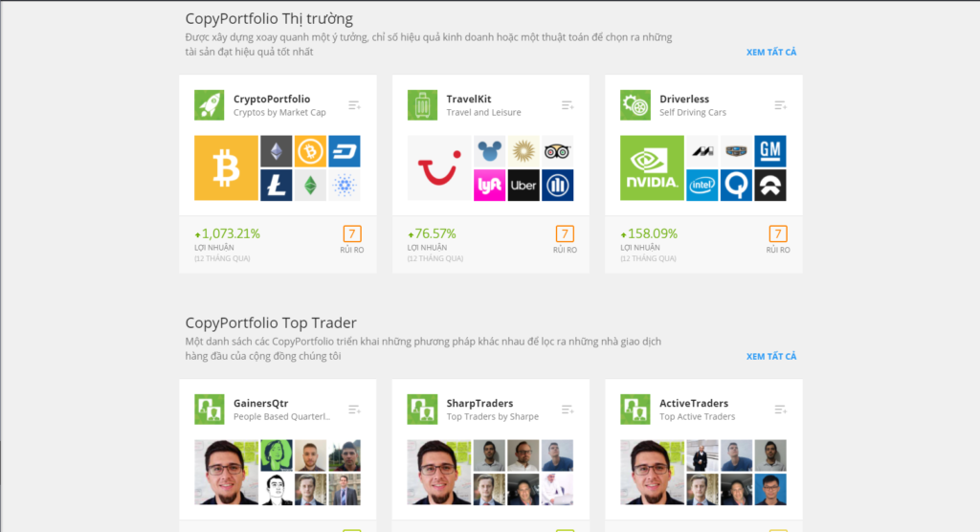The width and height of the screenshot is (980, 532).
Task: Click XEM TẤT CẢ for CopyPortfolio Thị trường
Action: tap(771, 53)
